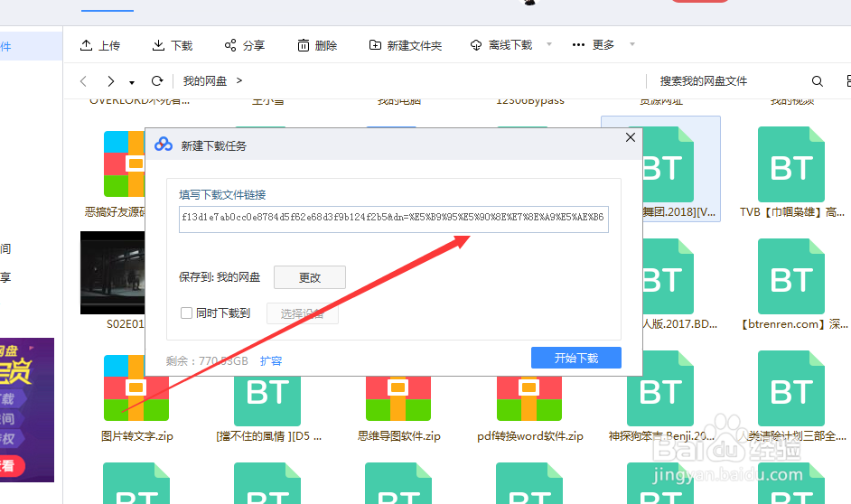This screenshot has width=851, height=504.
Task: Click the download link input field
Action: [x=394, y=219]
